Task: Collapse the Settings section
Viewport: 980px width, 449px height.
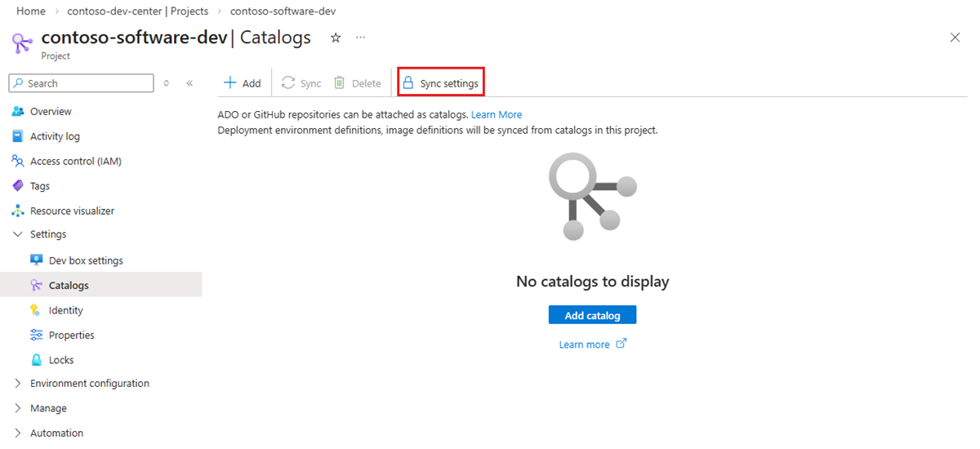Action: point(18,234)
